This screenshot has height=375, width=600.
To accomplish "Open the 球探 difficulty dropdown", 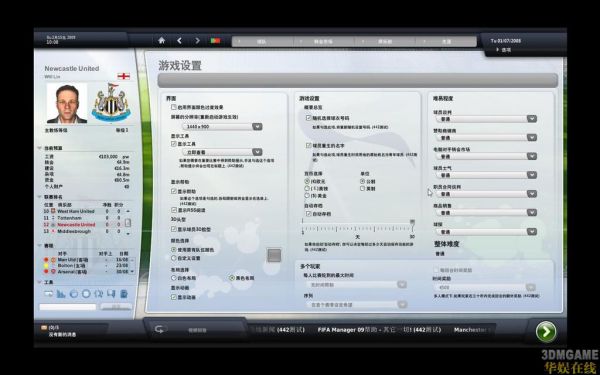I will (x=486, y=232).
